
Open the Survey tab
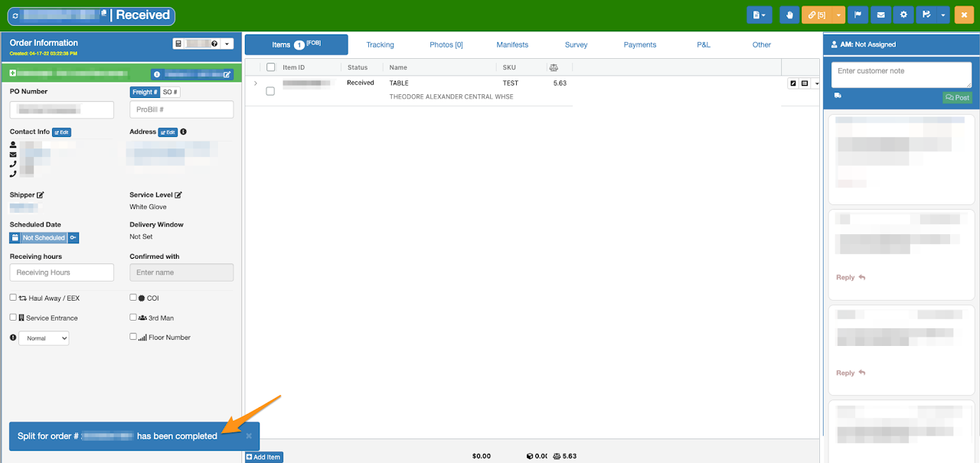pos(576,45)
